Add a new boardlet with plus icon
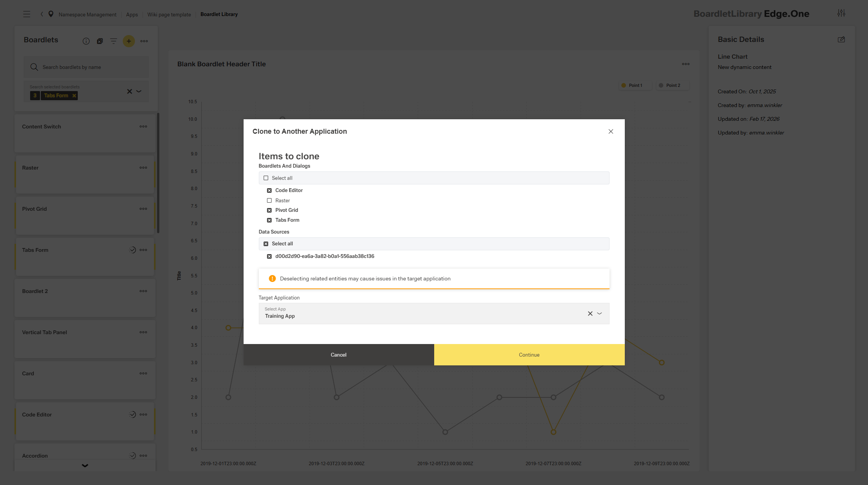 click(x=129, y=41)
